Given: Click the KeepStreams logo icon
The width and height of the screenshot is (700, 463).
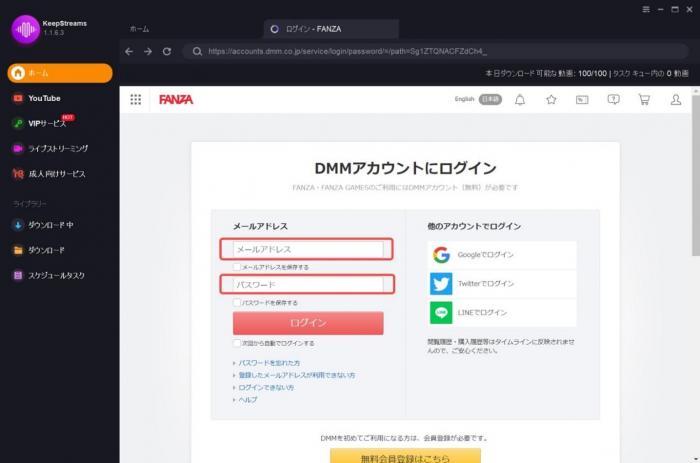Looking at the screenshot, I should point(25,29).
